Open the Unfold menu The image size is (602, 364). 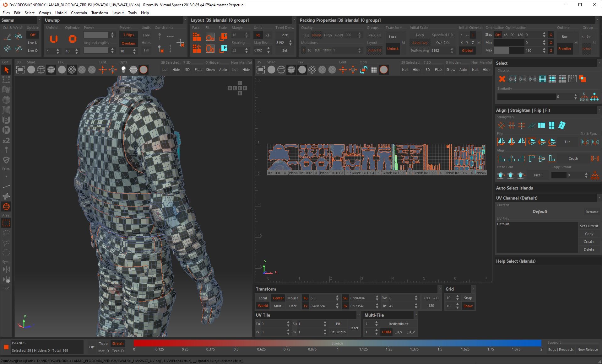click(x=61, y=13)
